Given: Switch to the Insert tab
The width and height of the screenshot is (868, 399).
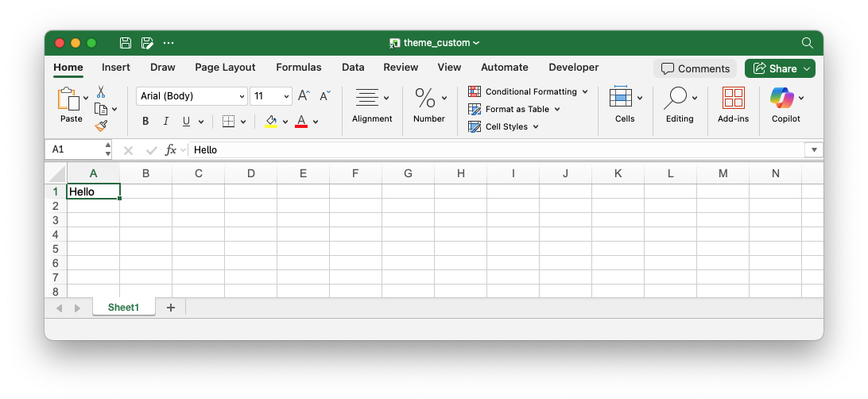Looking at the screenshot, I should point(116,68).
